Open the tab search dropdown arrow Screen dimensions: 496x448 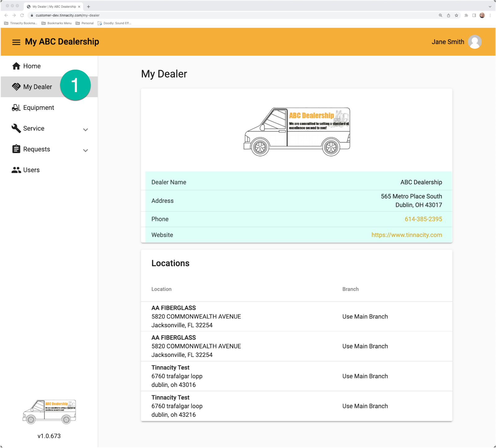[x=490, y=7]
